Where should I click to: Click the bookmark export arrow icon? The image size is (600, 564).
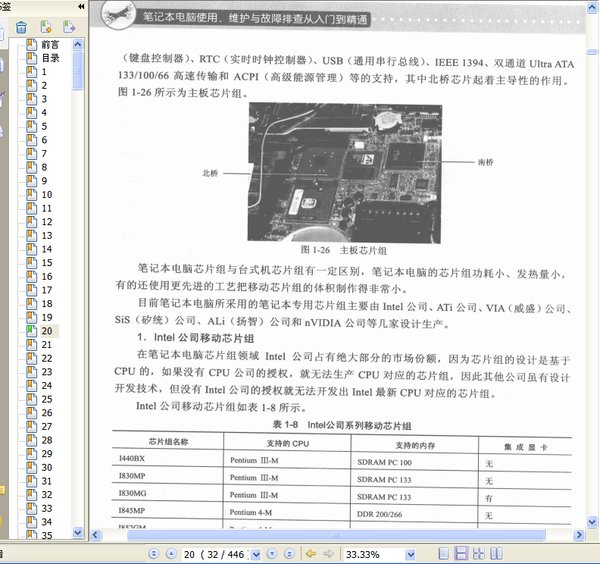pyautogui.click(x=69, y=27)
